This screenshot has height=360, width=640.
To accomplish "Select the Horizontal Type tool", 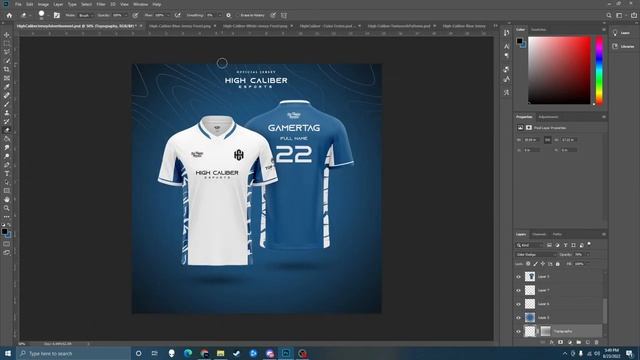I will click(7, 173).
